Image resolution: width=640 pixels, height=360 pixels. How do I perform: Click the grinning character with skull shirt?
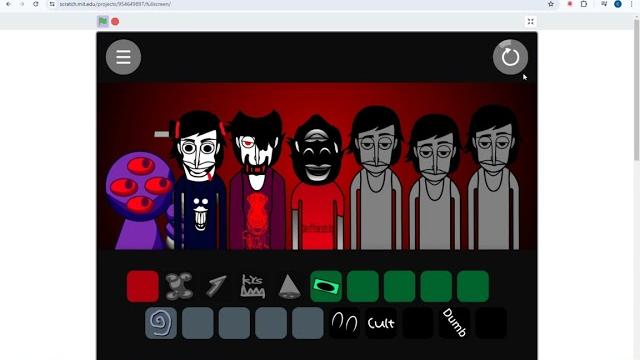pyautogui.click(x=199, y=180)
